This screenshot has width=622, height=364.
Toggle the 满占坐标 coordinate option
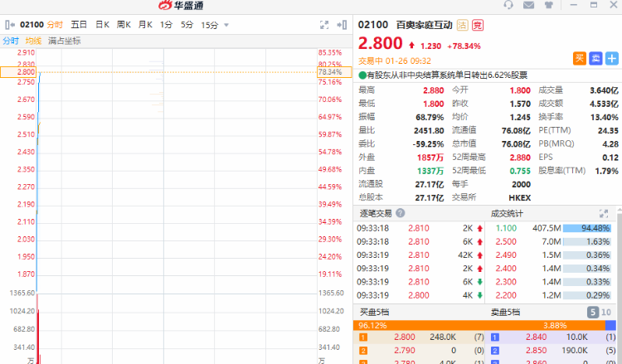click(64, 41)
